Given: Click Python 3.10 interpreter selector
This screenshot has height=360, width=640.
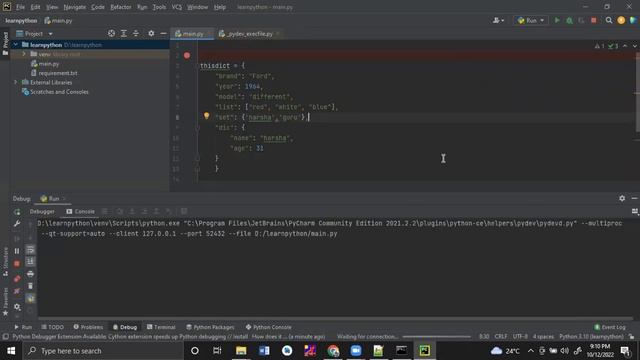Looking at the screenshot, I should [x=591, y=336].
